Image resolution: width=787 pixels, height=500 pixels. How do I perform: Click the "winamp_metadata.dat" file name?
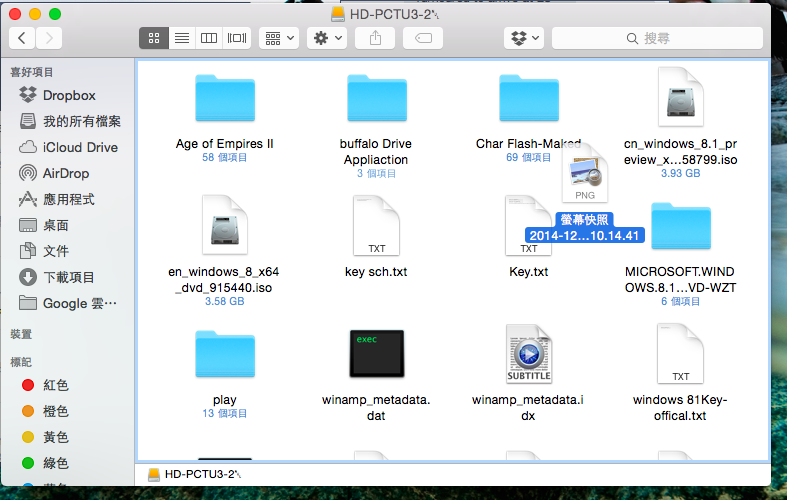tap(376, 408)
